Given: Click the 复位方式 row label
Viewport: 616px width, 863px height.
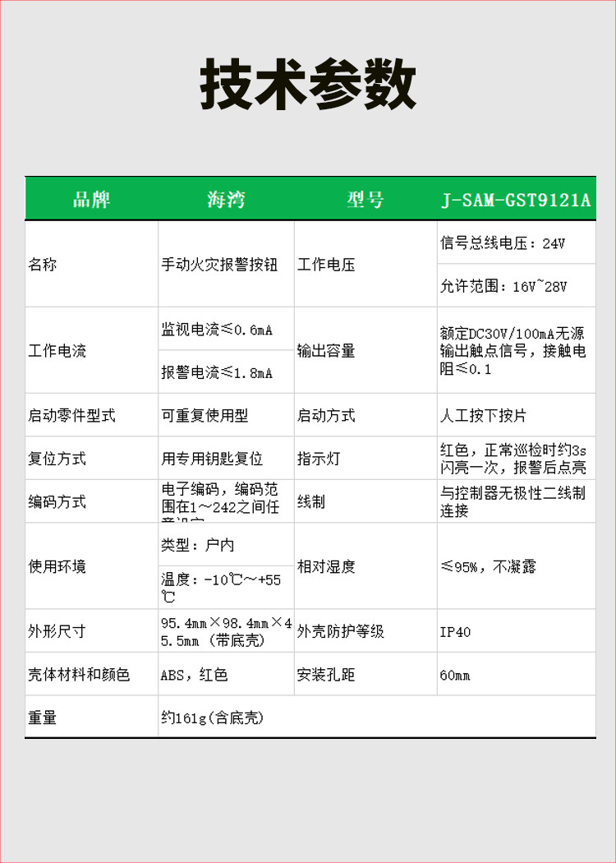Looking at the screenshot, I should 91,458.
